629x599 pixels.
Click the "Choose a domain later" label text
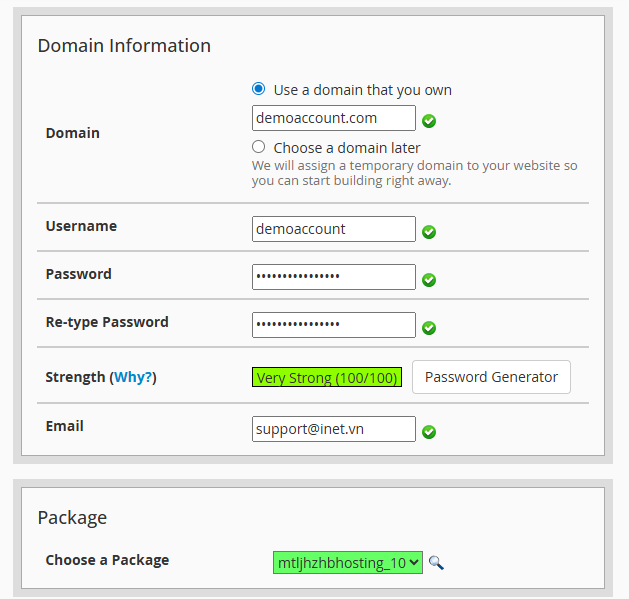pos(347,148)
